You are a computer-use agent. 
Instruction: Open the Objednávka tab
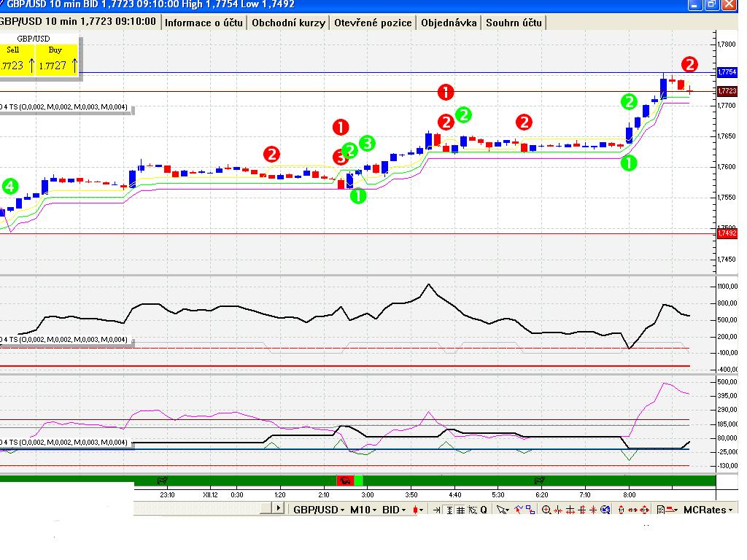[449, 23]
